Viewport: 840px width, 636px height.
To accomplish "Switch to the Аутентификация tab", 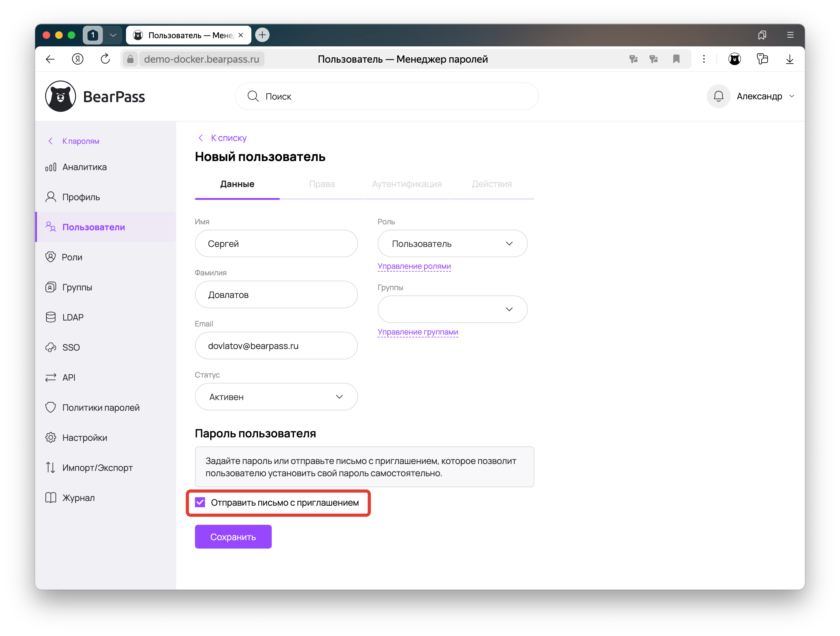I will [x=407, y=184].
